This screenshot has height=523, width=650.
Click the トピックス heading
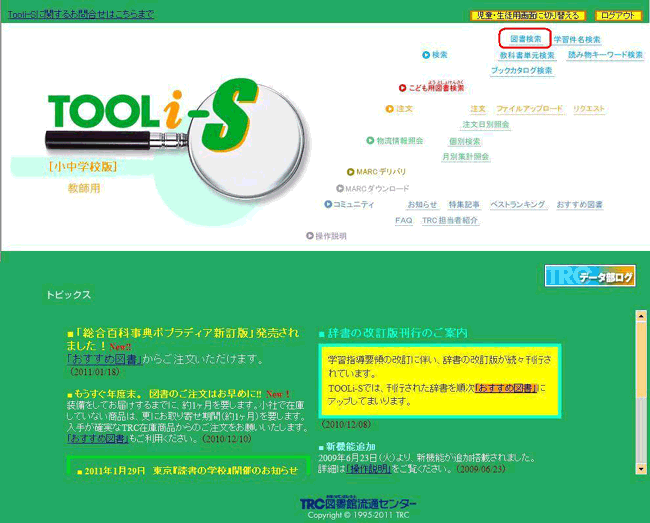pyautogui.click(x=68, y=295)
